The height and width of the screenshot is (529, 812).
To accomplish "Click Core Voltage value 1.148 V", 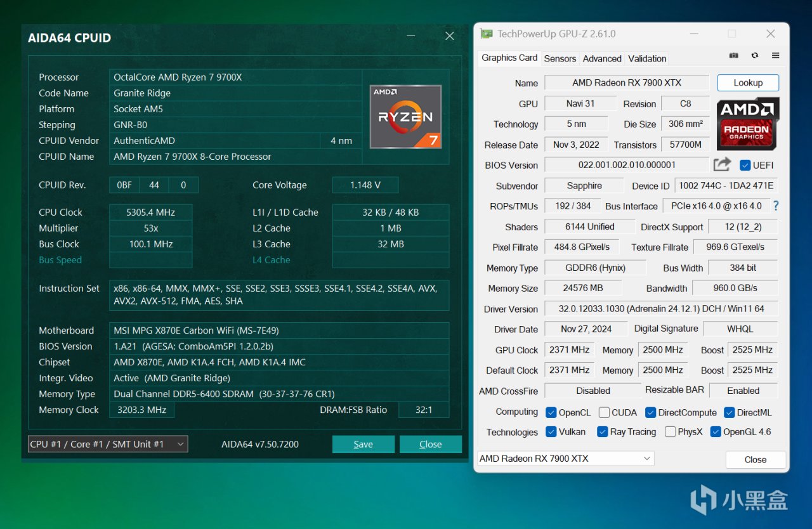I will 365,185.
